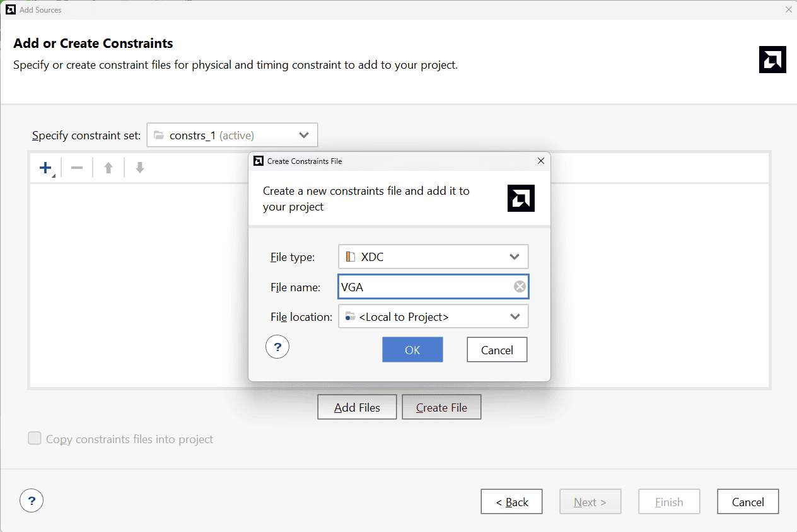Click the wizard's bottom Cancel button
This screenshot has width=797, height=532.
748,502
